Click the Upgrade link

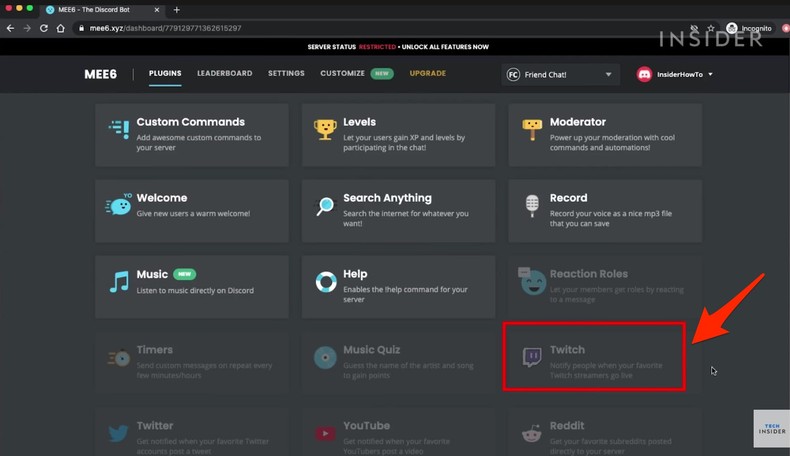click(x=427, y=74)
